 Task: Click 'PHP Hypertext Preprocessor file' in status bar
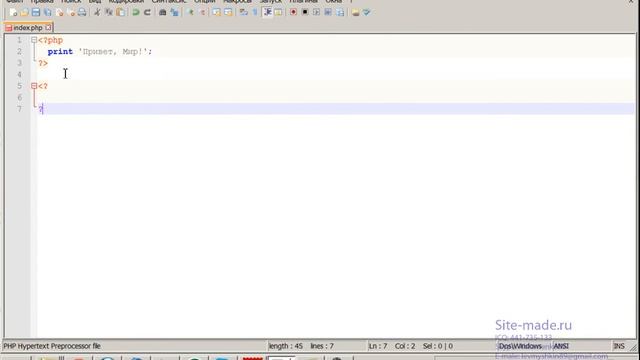coord(52,346)
